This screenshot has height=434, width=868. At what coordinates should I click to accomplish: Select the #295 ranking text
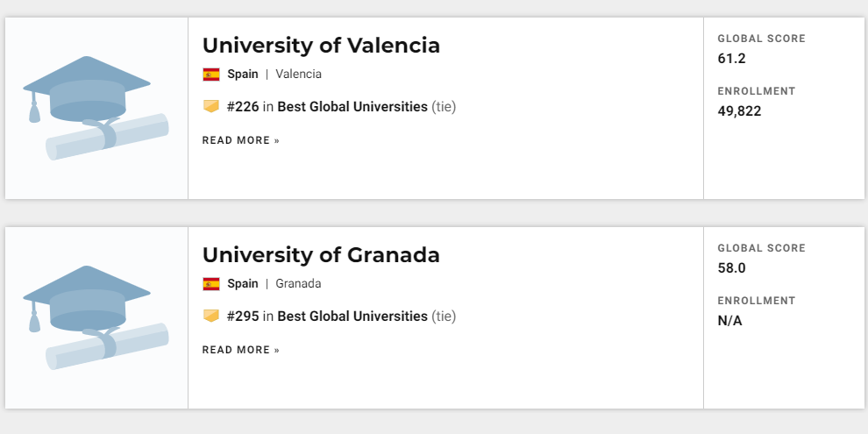coord(243,317)
